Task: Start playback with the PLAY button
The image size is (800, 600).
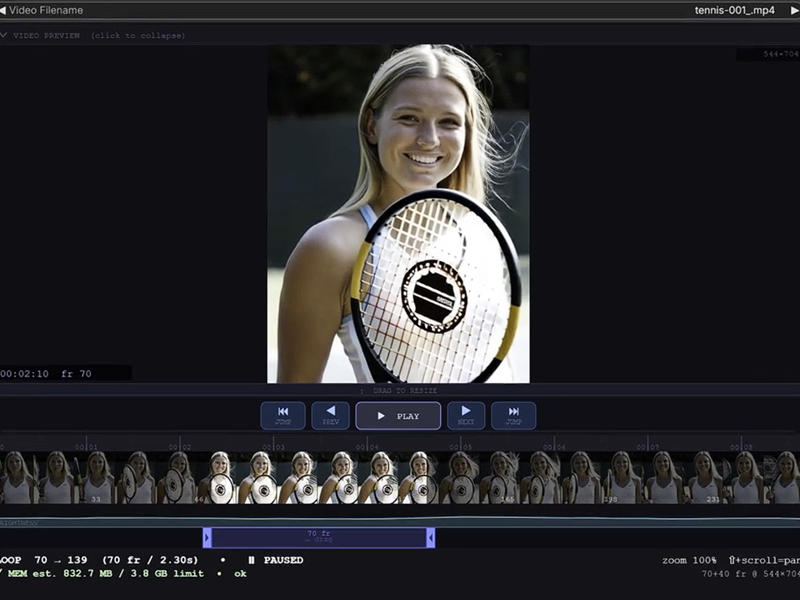Action: tap(398, 416)
